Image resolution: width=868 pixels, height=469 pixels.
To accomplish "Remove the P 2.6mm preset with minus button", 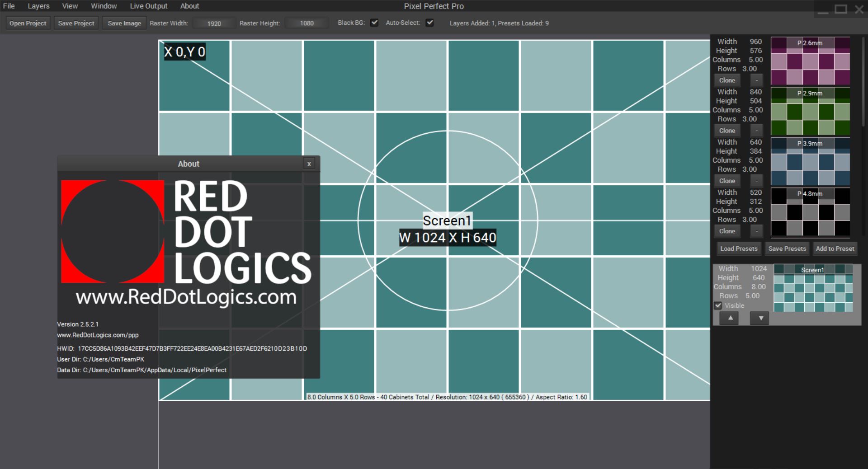I will (757, 80).
